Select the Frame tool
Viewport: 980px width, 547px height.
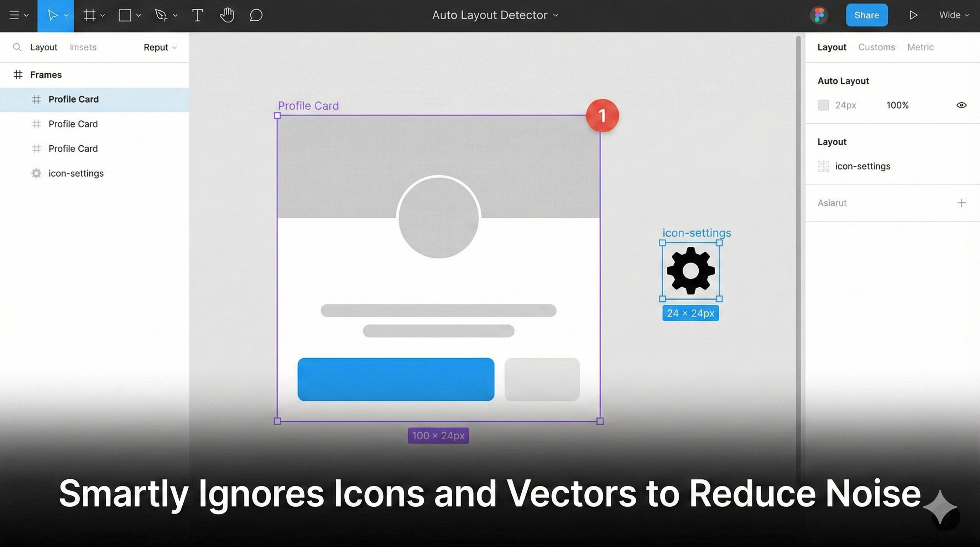click(89, 15)
